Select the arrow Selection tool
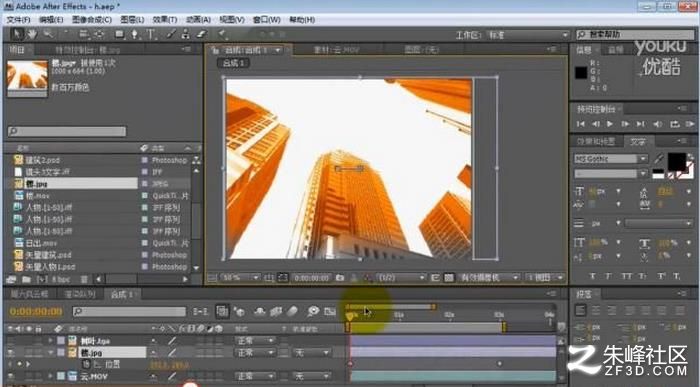700x387 pixels. click(x=17, y=34)
